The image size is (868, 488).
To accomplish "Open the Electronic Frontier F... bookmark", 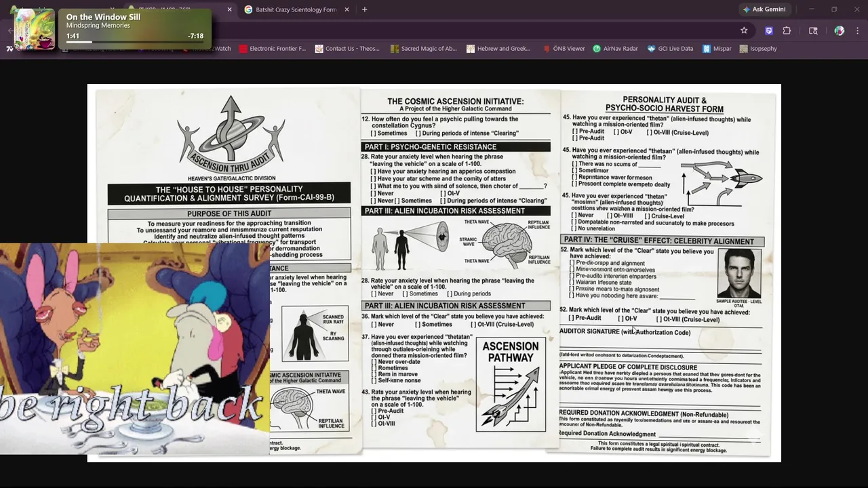I will (x=273, y=49).
